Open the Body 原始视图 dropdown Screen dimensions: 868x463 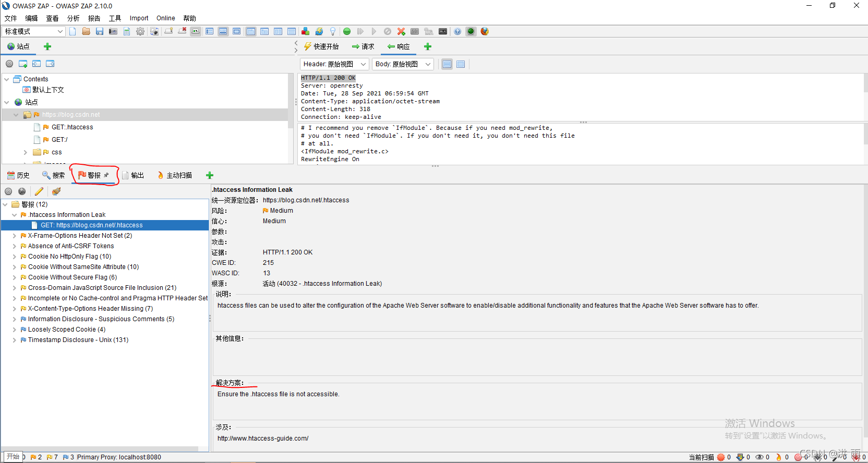(403, 64)
